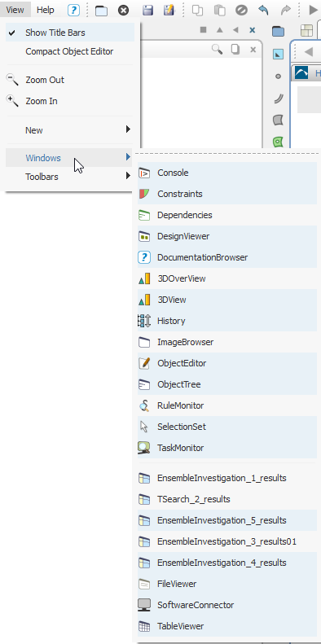Click the undo arrow toolbar icon
The height and width of the screenshot is (644, 321).
point(263,11)
